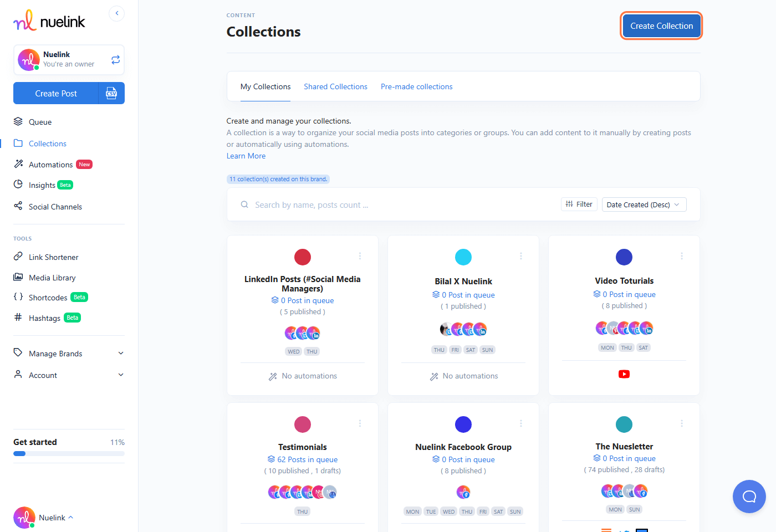776x532 pixels.
Task: Click the Media Library image icon
Action: click(x=18, y=277)
